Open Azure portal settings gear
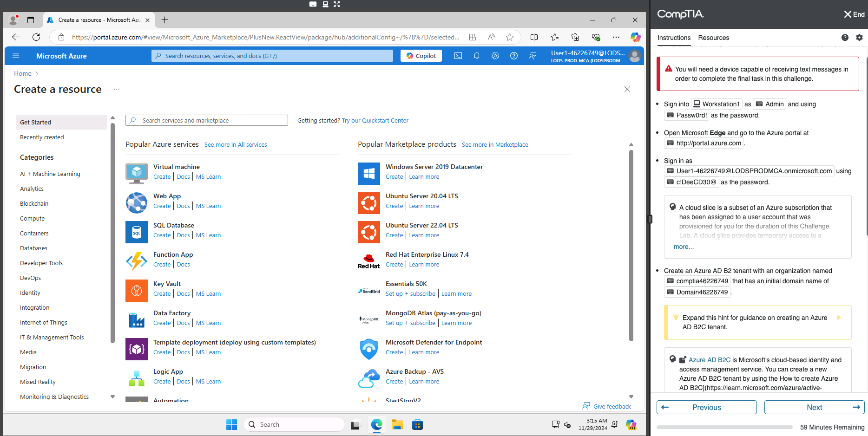 (x=495, y=56)
